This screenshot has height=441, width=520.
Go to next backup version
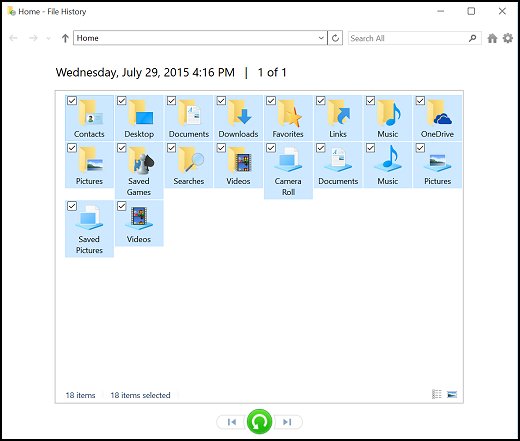pyautogui.click(x=287, y=422)
